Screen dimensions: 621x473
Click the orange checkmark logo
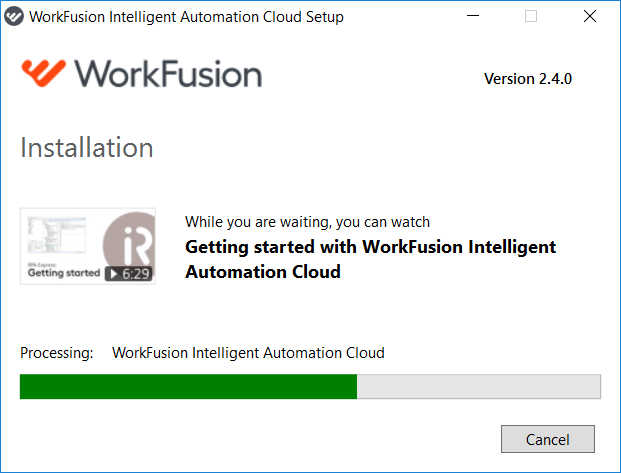coord(44,73)
